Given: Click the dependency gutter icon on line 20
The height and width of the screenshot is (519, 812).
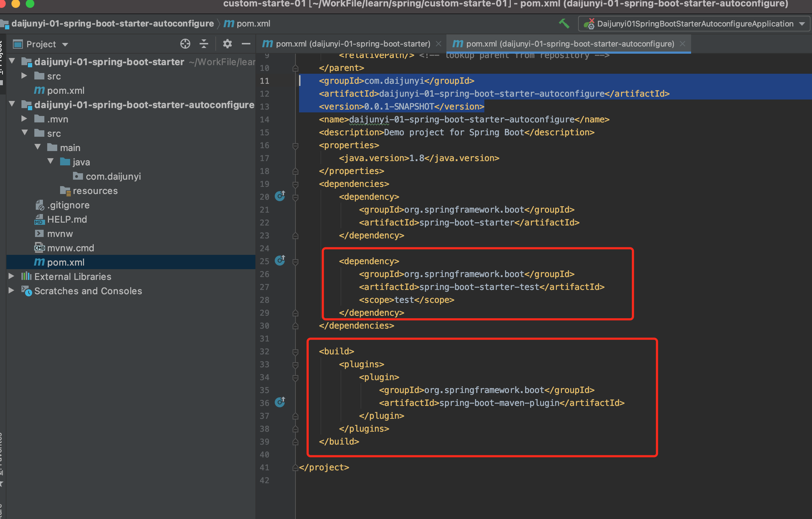Looking at the screenshot, I should click(280, 196).
